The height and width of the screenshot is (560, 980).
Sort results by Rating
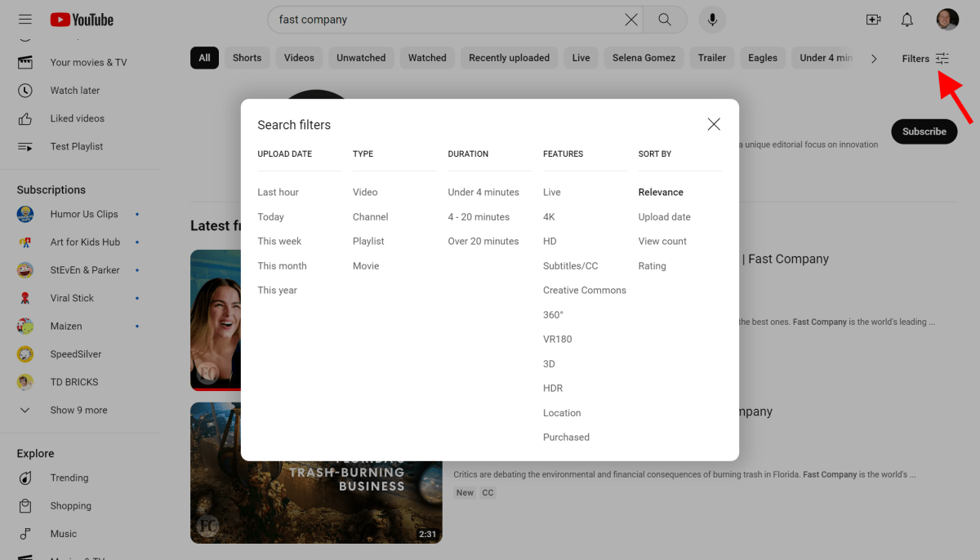[653, 266]
